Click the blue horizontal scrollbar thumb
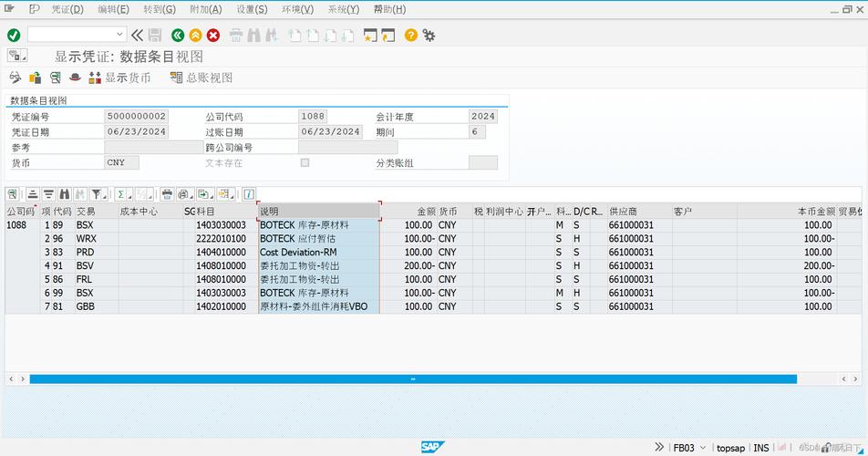The width and height of the screenshot is (868, 456). 413,379
